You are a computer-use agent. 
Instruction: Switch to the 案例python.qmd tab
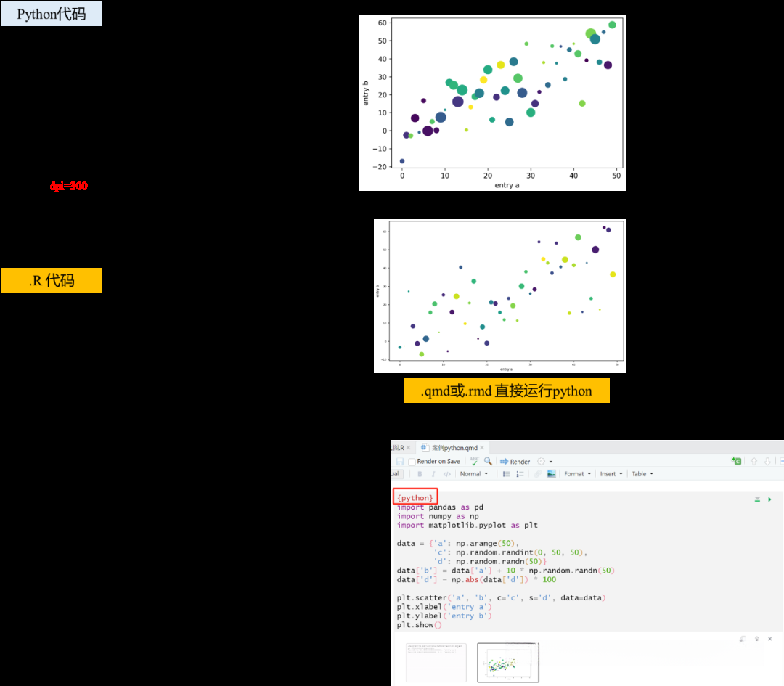454,448
